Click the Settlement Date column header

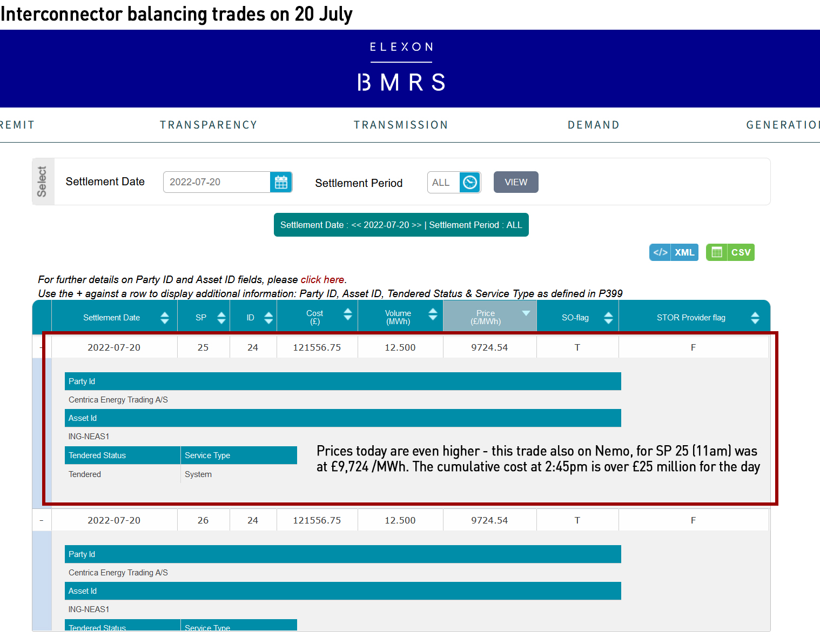[x=111, y=318]
